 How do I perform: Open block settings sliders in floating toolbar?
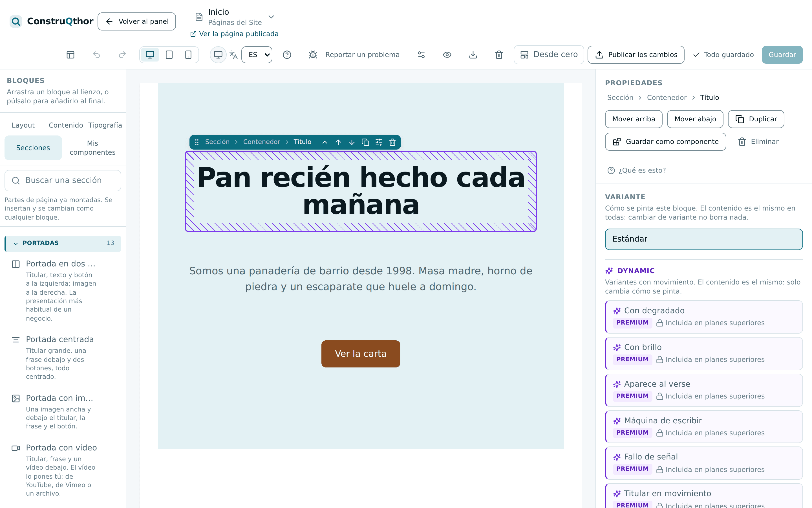coord(379,142)
